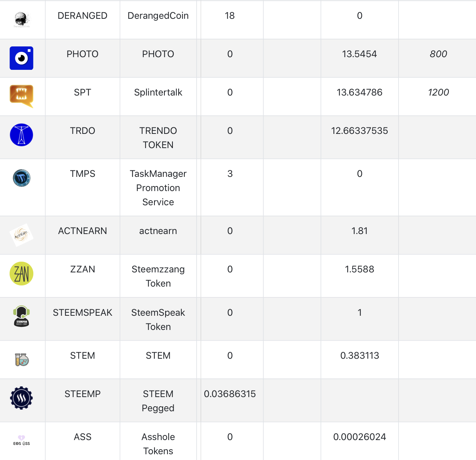
Task: Click the STEM flask icon
Action: click(x=22, y=359)
